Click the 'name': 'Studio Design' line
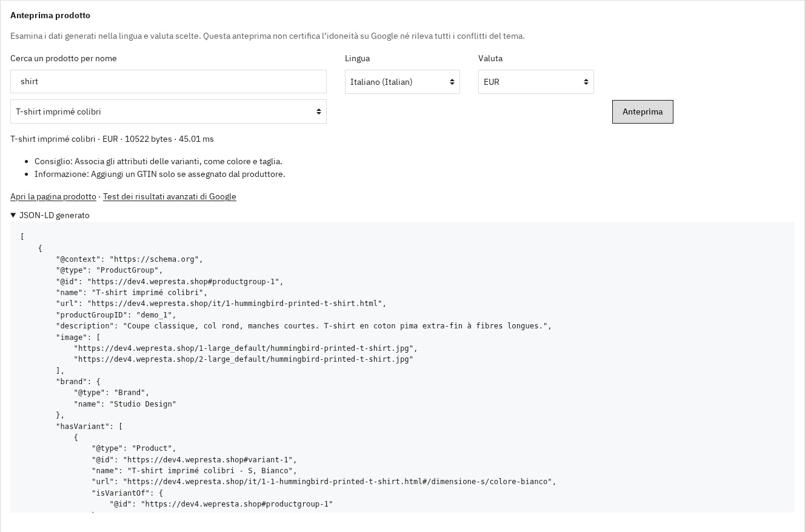805x532 pixels. 125,404
